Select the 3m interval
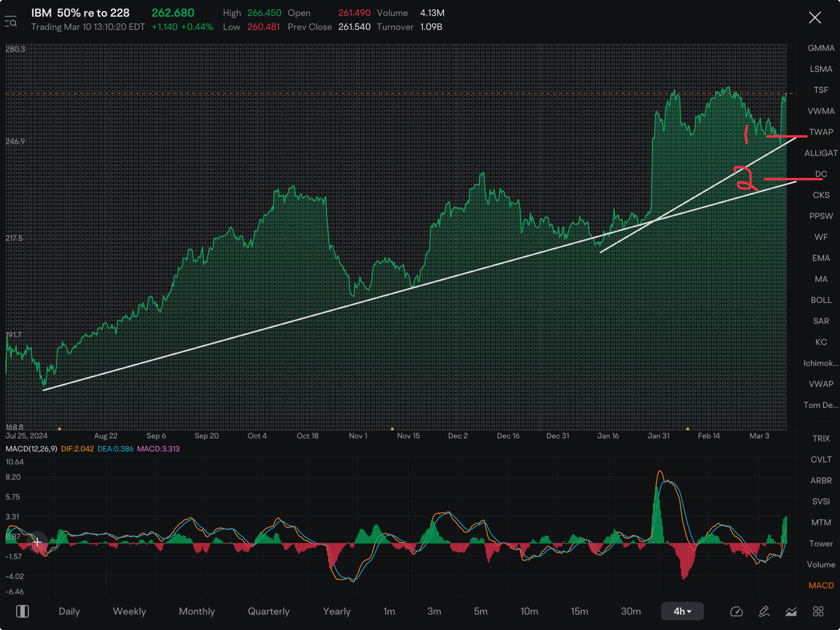The height and width of the screenshot is (630, 840). coord(434,611)
